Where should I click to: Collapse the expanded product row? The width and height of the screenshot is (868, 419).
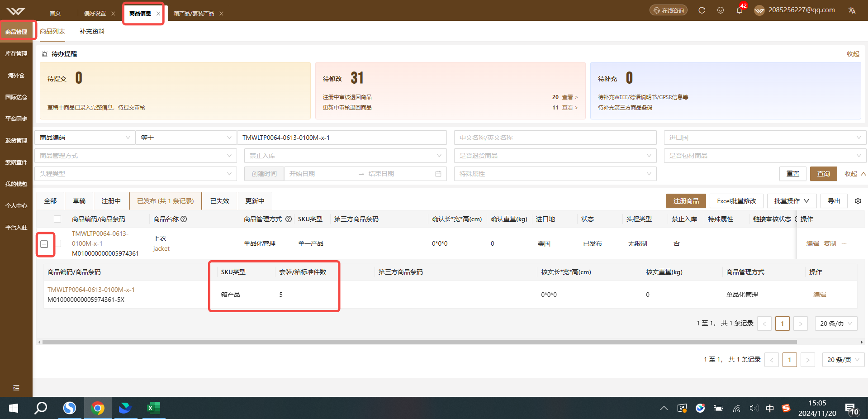(44, 244)
